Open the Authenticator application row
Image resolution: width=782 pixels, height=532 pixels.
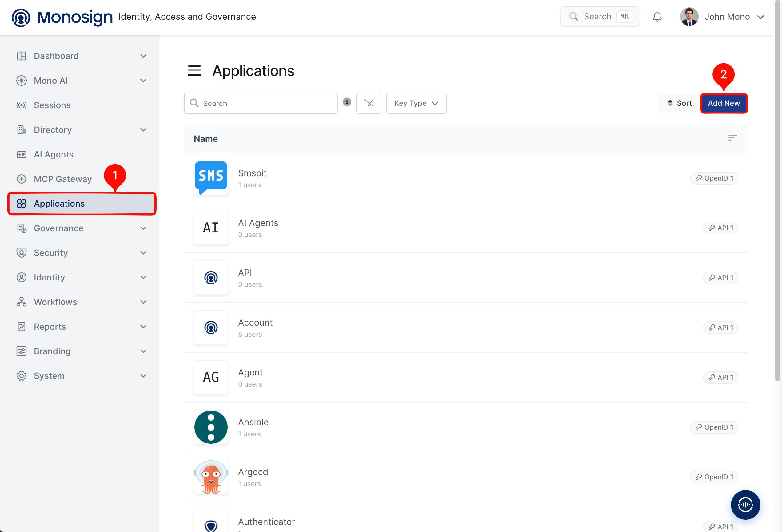(x=466, y=517)
